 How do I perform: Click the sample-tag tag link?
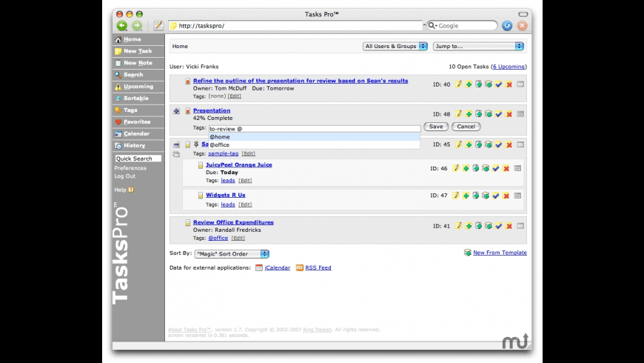pos(223,153)
